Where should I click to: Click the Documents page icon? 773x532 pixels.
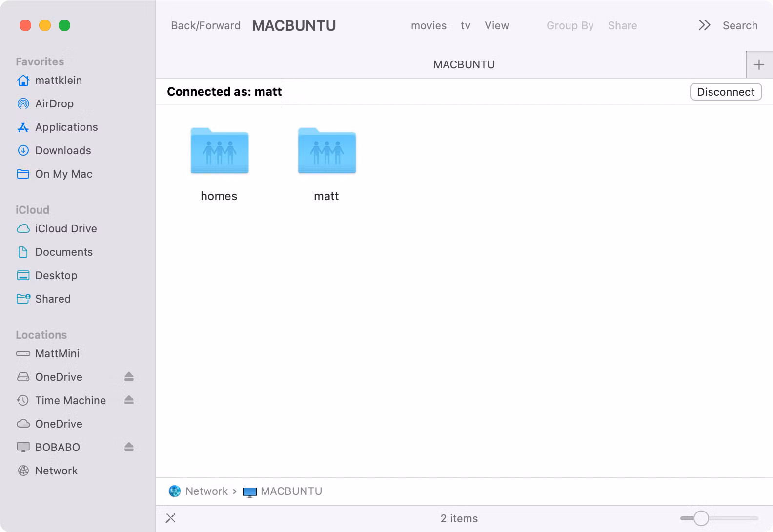[x=23, y=252]
